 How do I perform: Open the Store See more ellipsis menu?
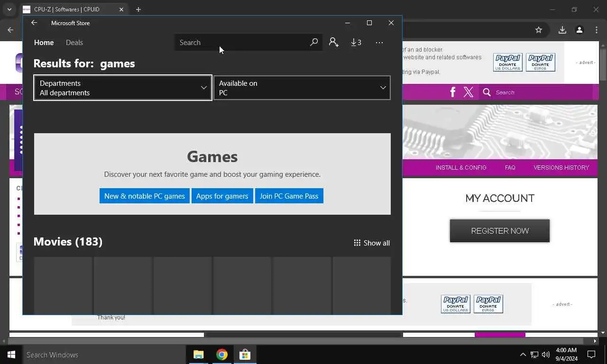pyautogui.click(x=379, y=42)
